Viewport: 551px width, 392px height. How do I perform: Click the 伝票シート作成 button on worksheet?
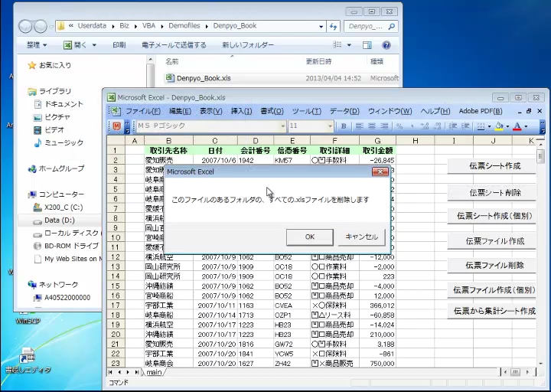coord(494,166)
